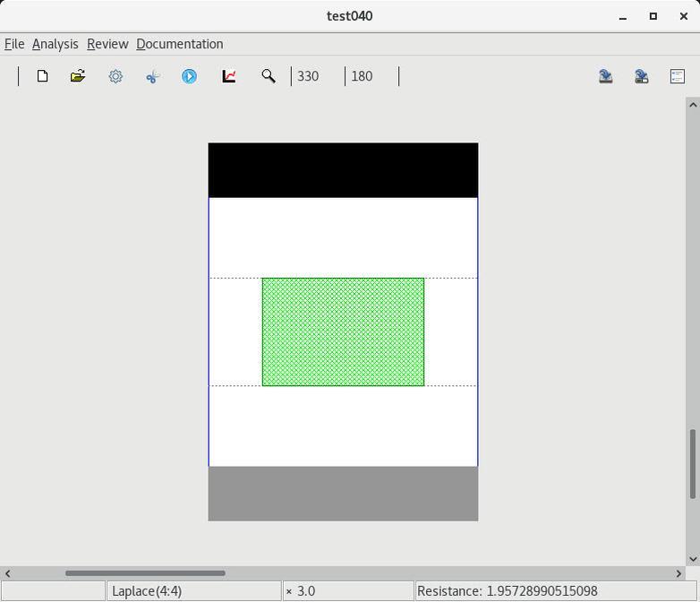Click the scissors cut tool icon
The width and height of the screenshot is (700, 602).
click(152, 76)
